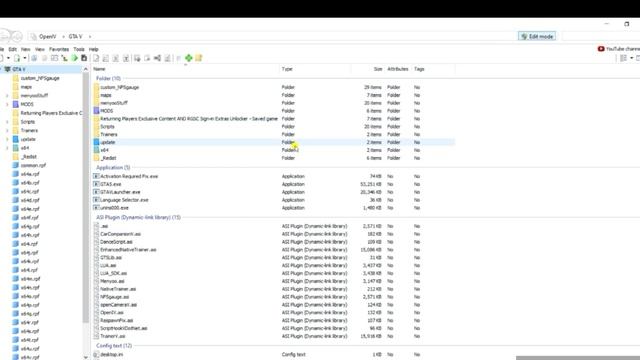Open the Favorites menu

(59, 49)
